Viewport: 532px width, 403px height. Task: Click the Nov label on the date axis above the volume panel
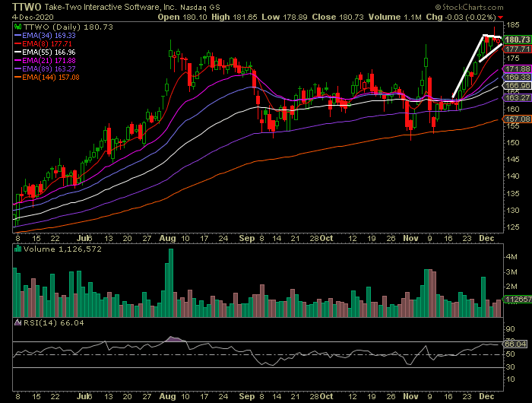[410, 238]
